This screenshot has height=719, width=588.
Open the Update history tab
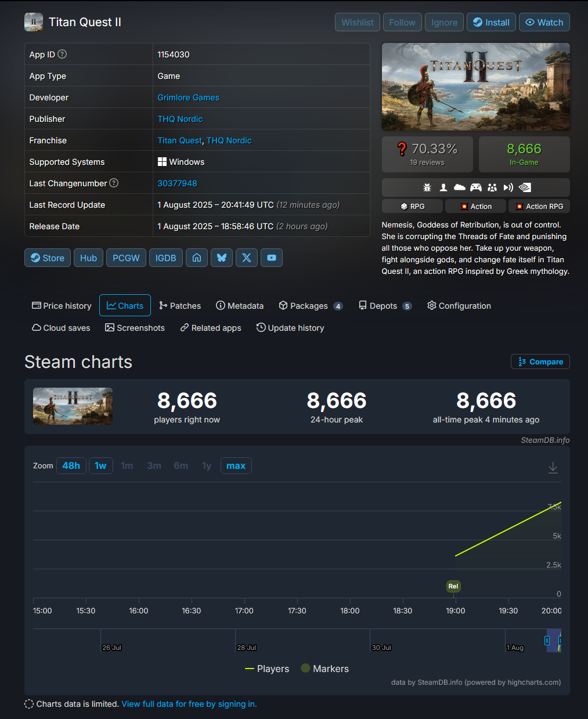pos(290,328)
